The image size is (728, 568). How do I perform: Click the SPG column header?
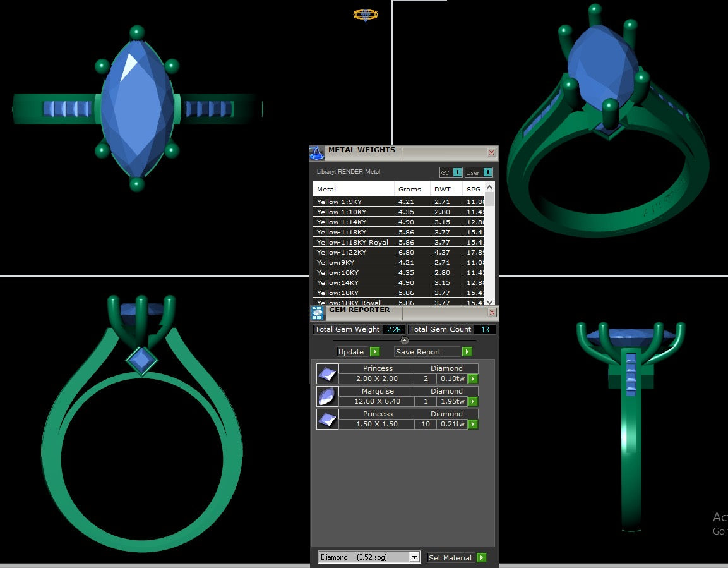(474, 189)
